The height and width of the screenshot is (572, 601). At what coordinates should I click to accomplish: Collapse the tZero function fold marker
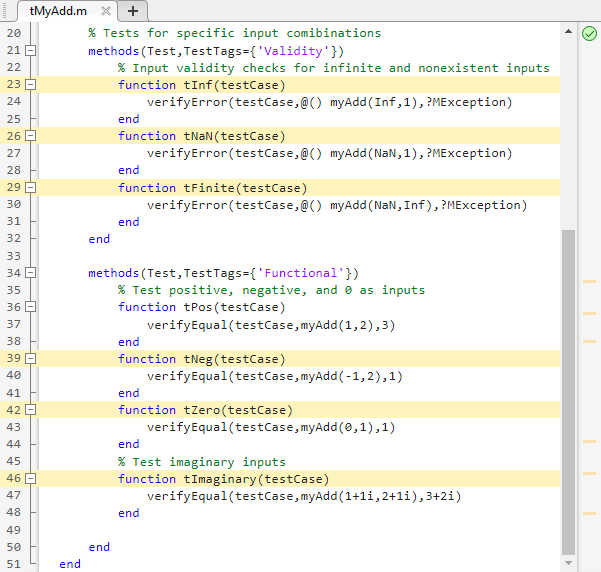coord(30,410)
